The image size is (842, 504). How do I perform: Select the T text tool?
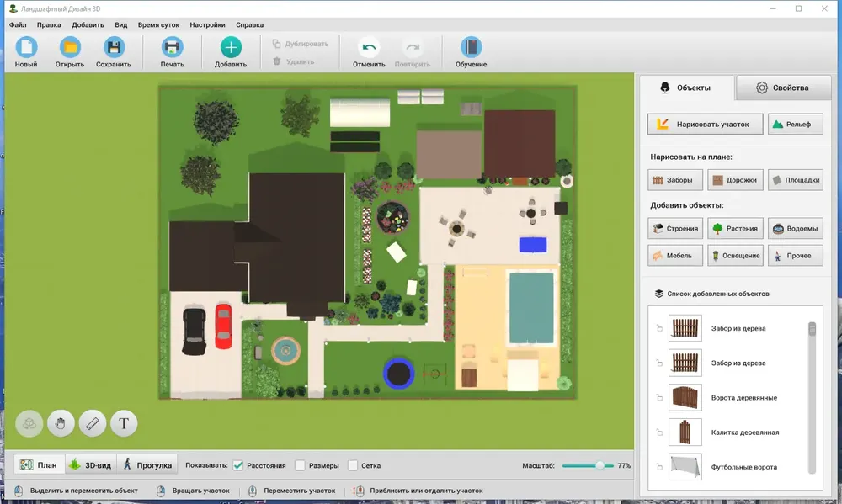124,423
